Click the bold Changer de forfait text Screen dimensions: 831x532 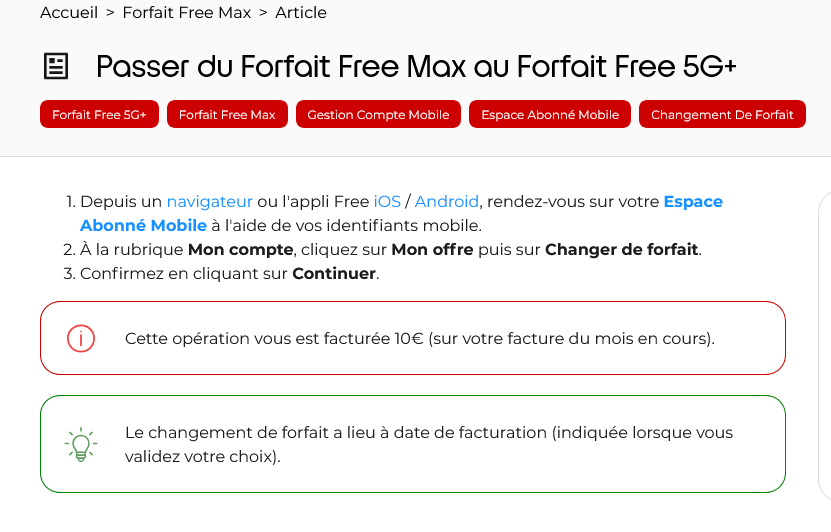(621, 249)
